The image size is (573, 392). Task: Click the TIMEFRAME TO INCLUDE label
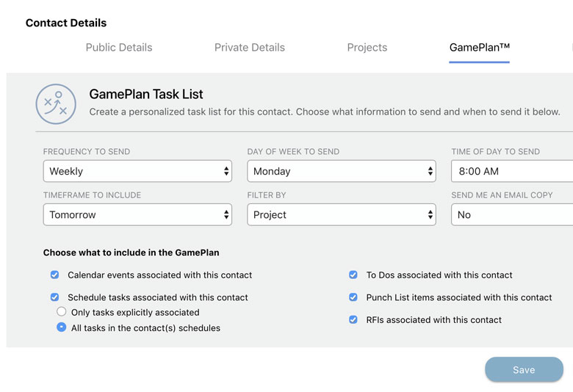pos(92,195)
